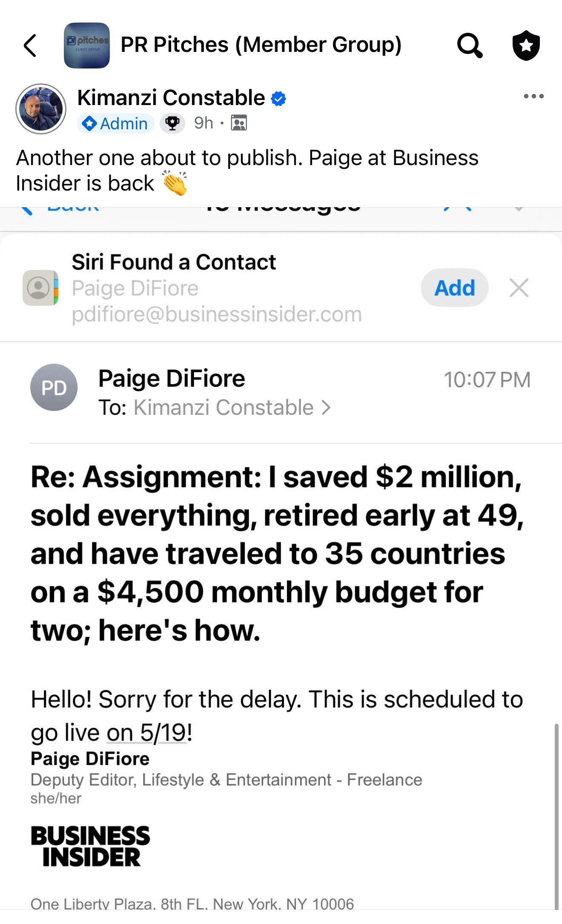Tap the back arrow at top left
The image size is (562, 924).
point(30,46)
